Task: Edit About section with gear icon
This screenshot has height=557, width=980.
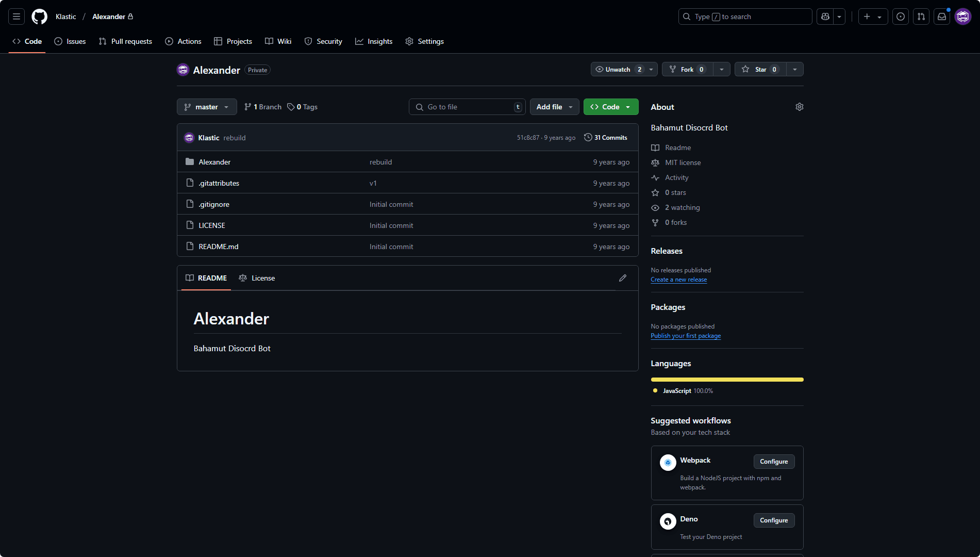Action: coord(799,107)
